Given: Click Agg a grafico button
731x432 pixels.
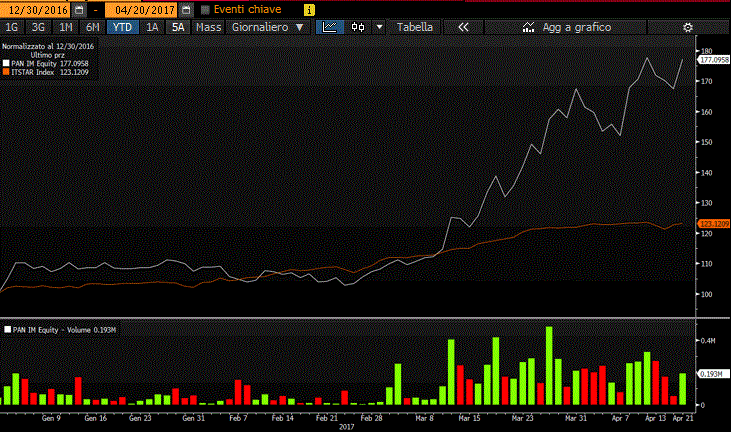Looking at the screenshot, I should (576, 27).
